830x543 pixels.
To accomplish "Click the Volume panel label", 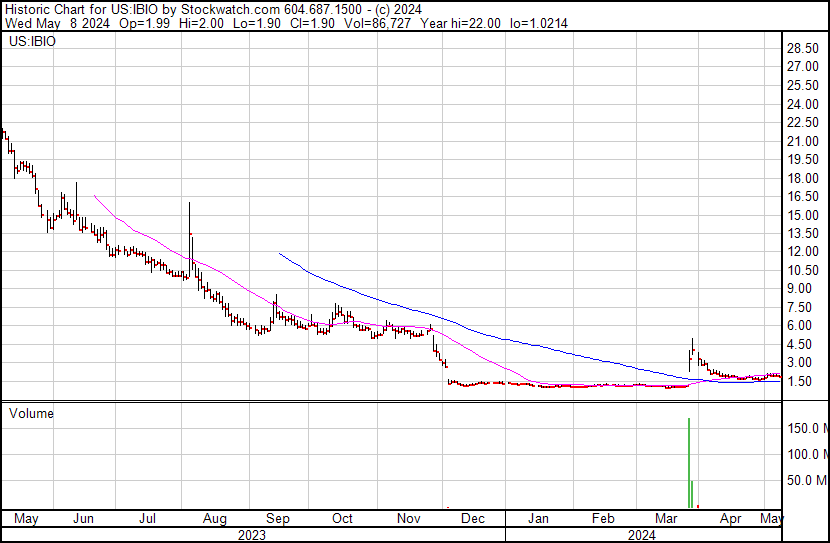I will [31, 413].
